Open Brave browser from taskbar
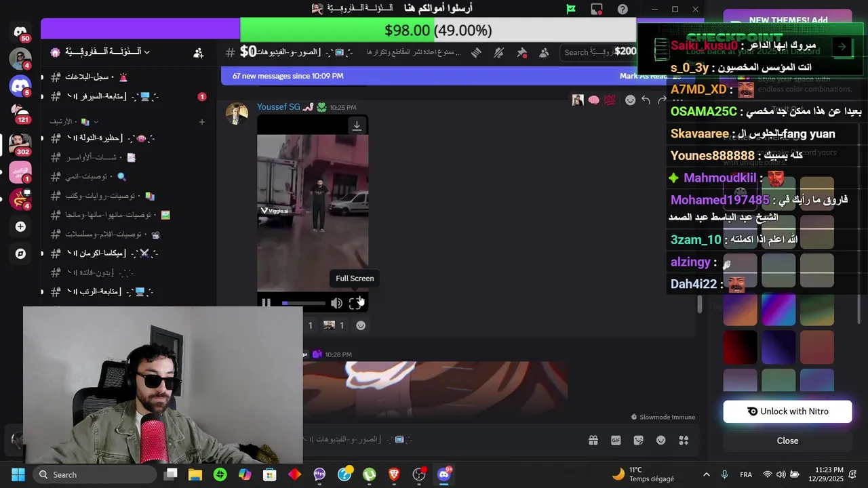The width and height of the screenshot is (868, 488). [394, 474]
